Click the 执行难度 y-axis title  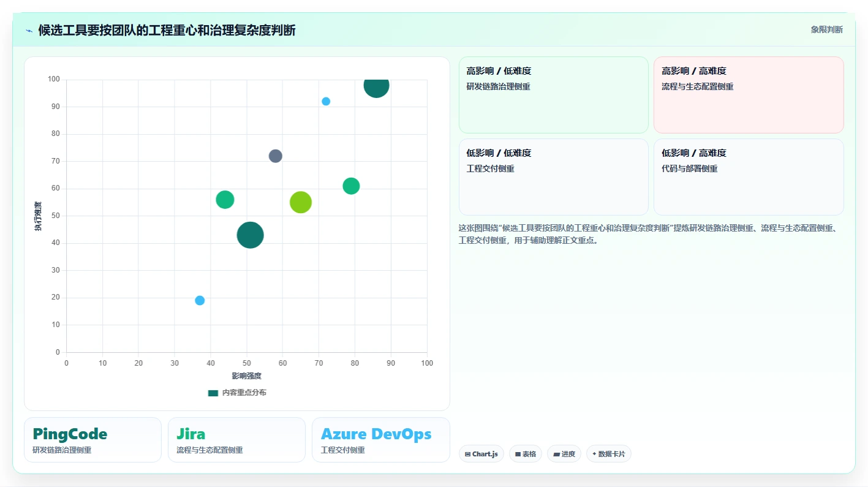[38, 216]
